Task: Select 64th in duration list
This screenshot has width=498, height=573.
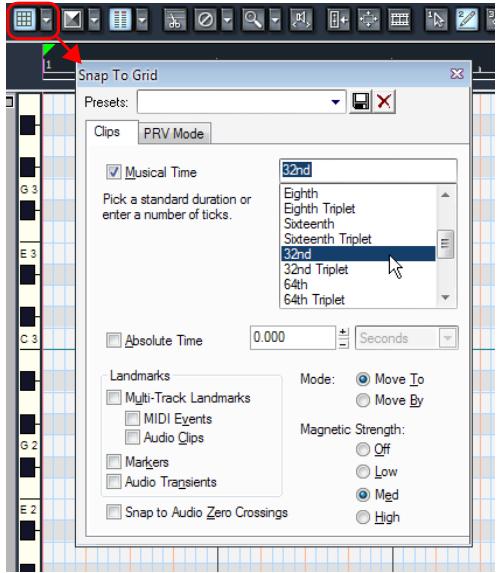Action: coord(358,284)
